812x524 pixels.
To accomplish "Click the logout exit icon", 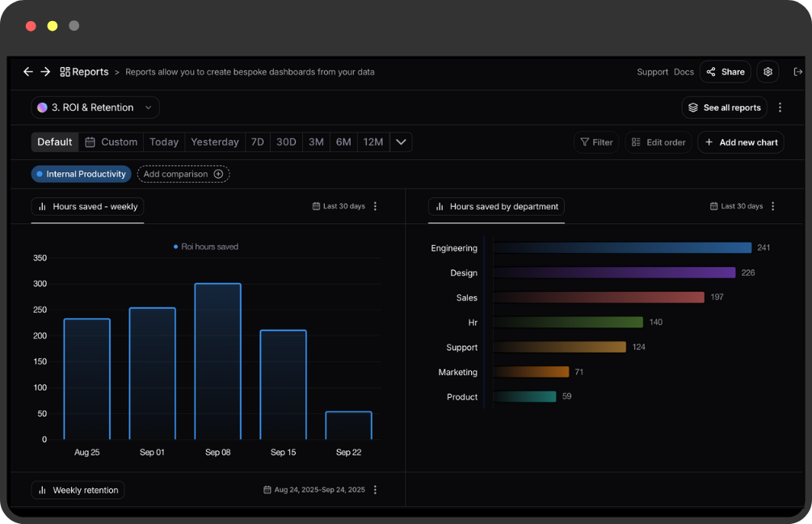I will tap(797, 71).
